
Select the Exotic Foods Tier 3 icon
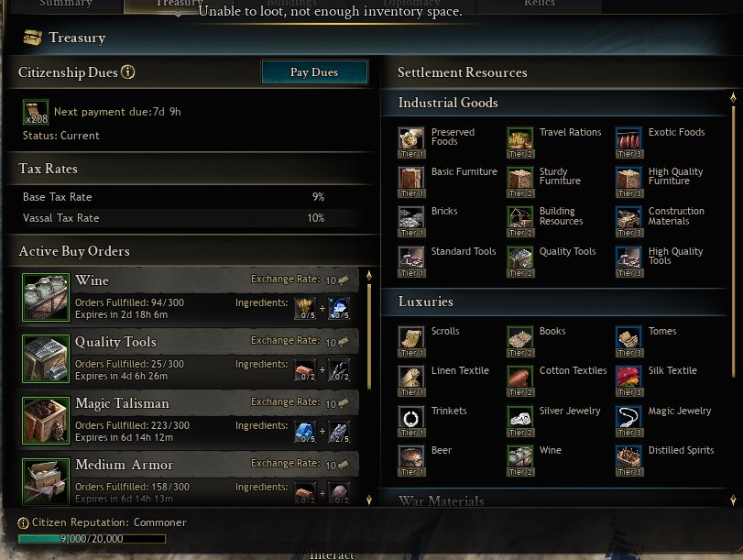coord(628,142)
